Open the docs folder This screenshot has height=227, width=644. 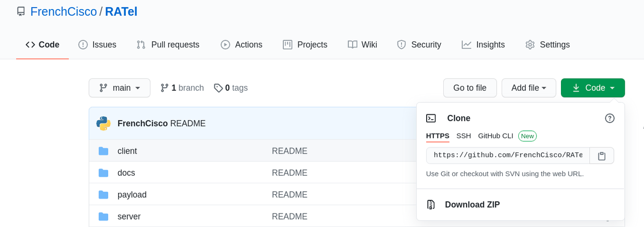pos(126,173)
